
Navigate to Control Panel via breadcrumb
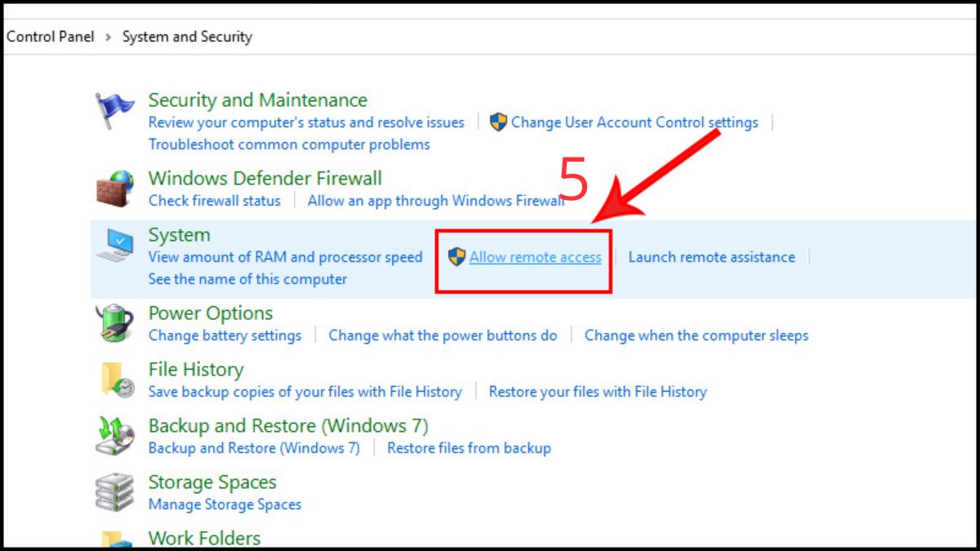(x=51, y=36)
